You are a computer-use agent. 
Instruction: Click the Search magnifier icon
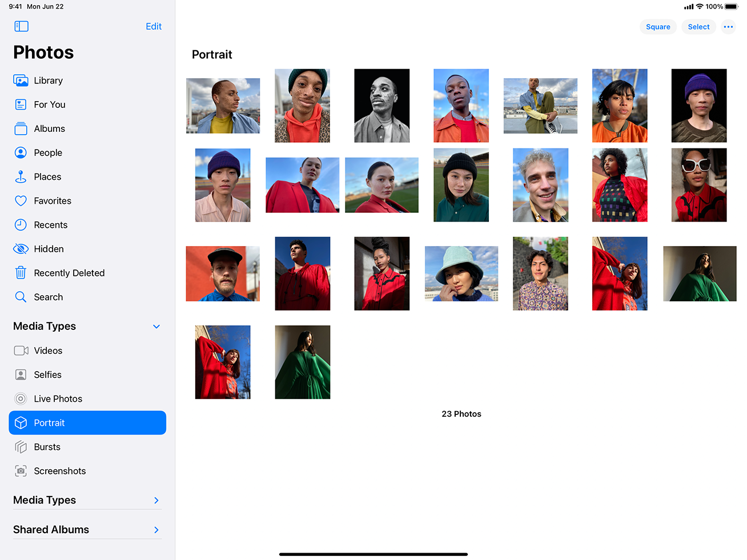21,297
